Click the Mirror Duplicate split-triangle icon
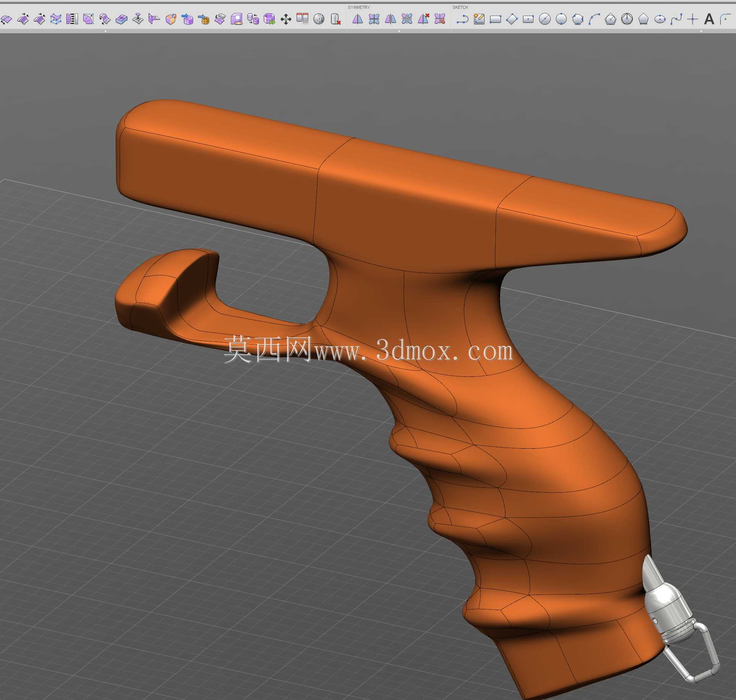The image size is (736, 700). point(390,19)
